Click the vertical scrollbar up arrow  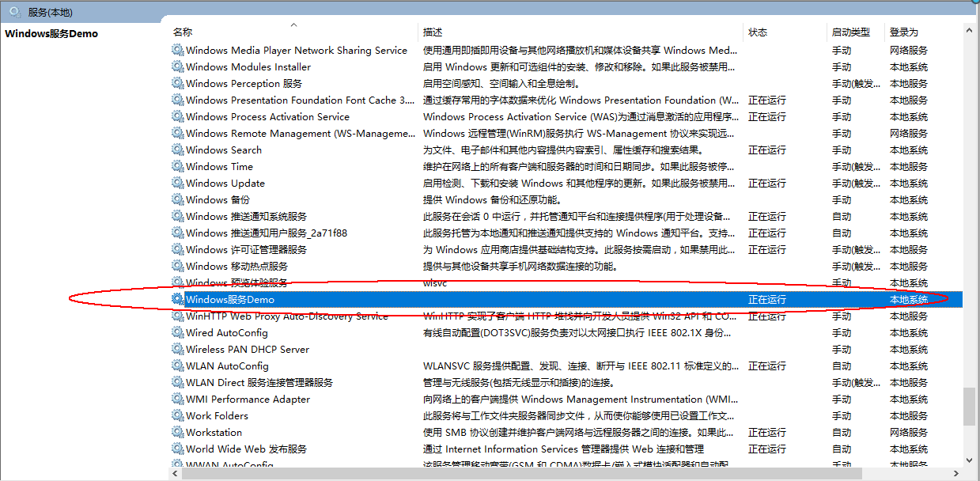(x=969, y=30)
